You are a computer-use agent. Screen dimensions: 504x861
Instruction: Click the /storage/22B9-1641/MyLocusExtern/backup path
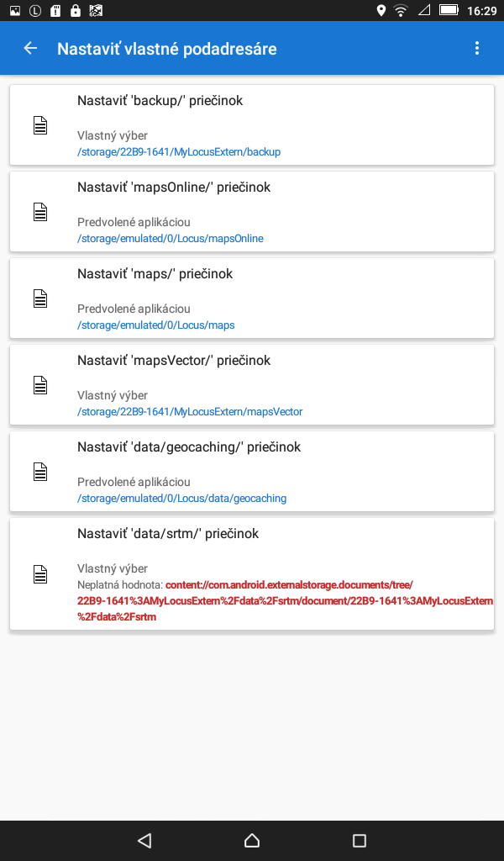point(179,152)
